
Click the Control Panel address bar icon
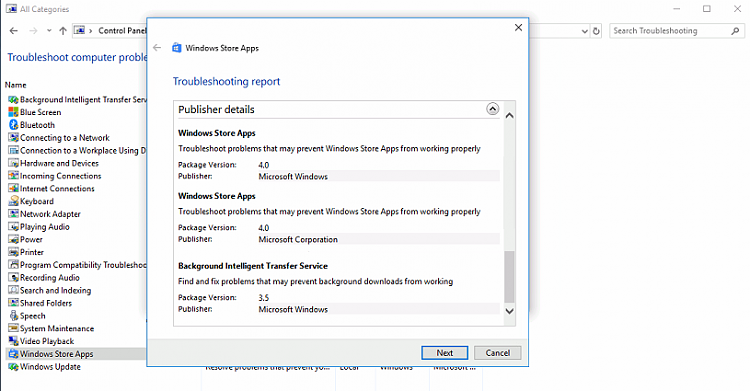click(x=79, y=31)
